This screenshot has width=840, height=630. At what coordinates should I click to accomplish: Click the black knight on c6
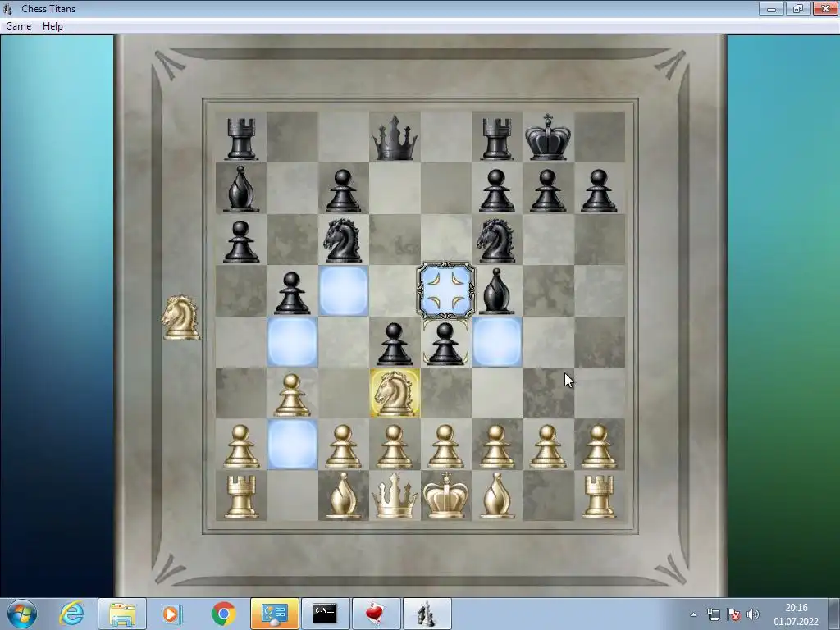tap(343, 240)
